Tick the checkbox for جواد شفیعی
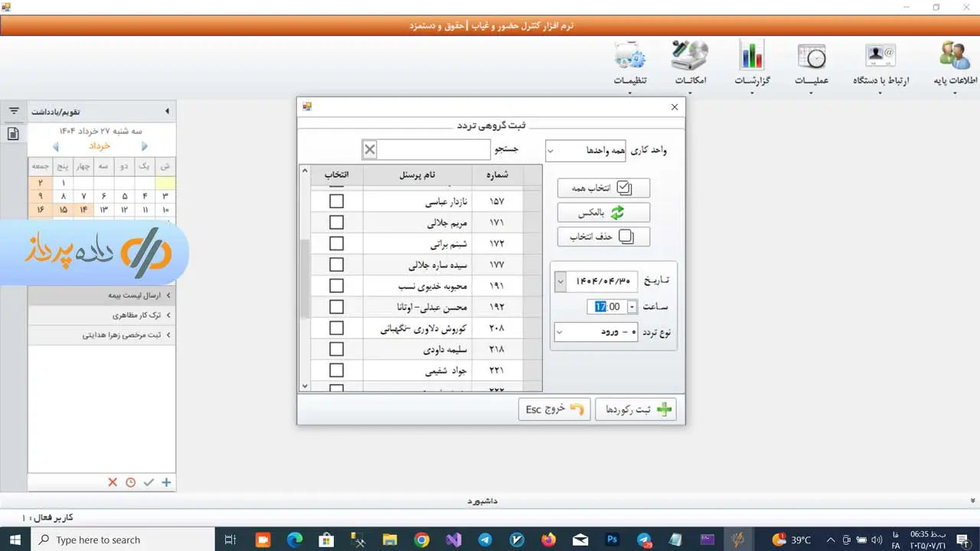Viewport: 980px width, 551px height. (336, 370)
